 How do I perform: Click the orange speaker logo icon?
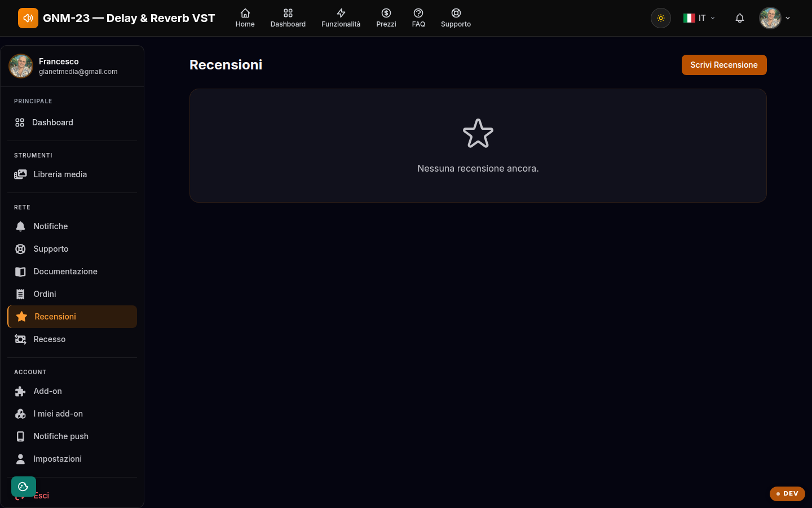click(x=28, y=18)
